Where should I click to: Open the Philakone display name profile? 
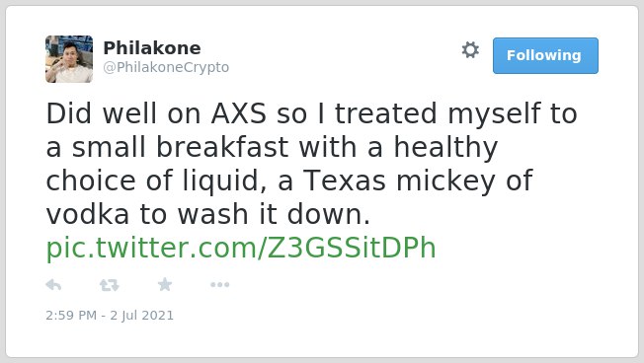coord(152,48)
